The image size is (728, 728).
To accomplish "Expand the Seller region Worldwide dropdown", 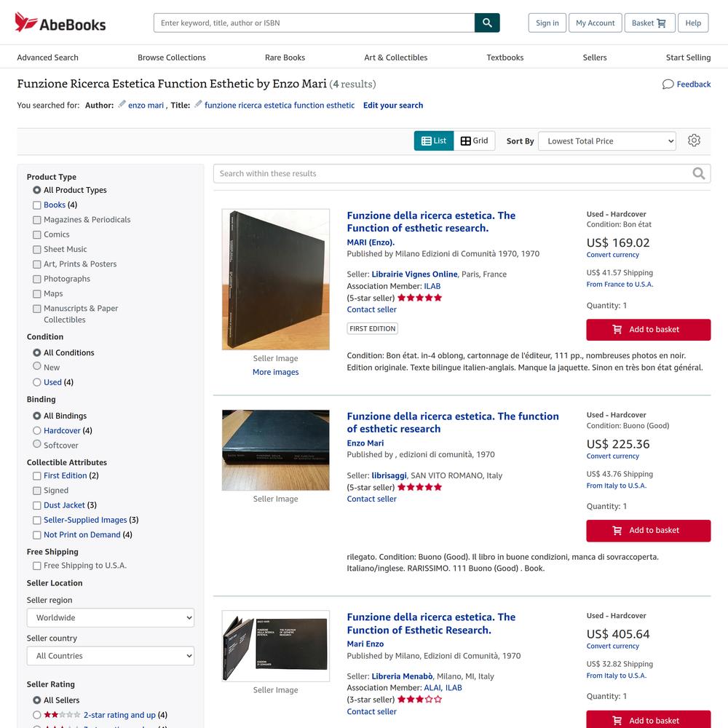I will tap(111, 618).
